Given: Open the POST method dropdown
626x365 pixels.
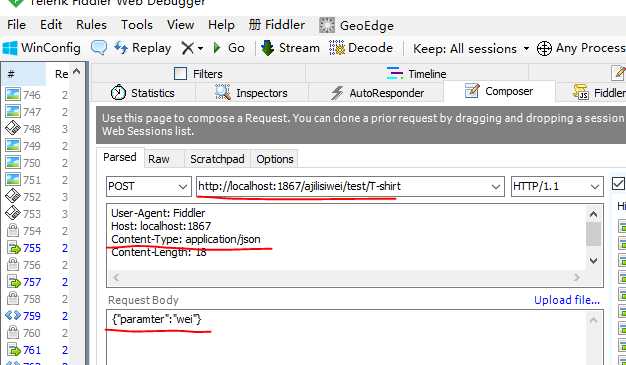Looking at the screenshot, I should 149,186.
